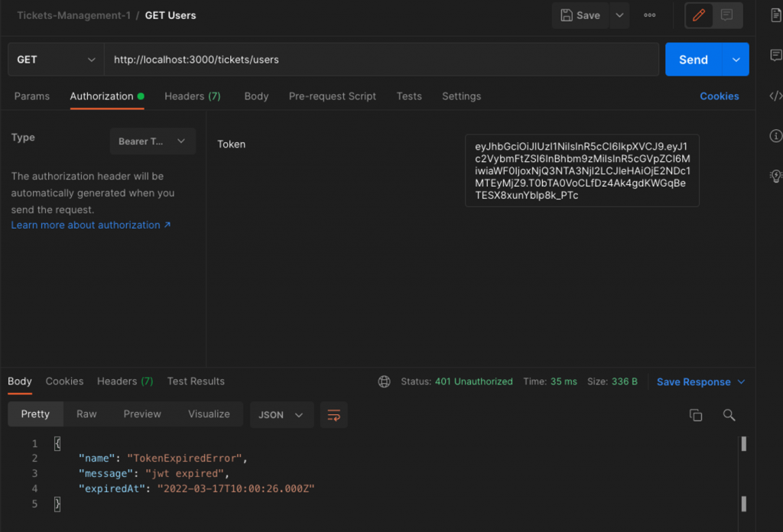Open the Bearer Token type dropdown
Image resolution: width=783 pixels, height=532 pixels.
click(152, 141)
